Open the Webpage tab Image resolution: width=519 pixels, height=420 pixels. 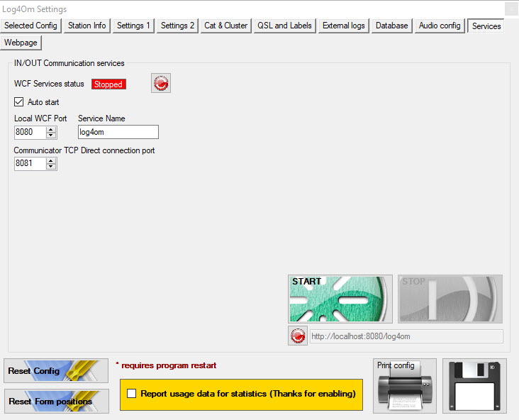tap(21, 43)
